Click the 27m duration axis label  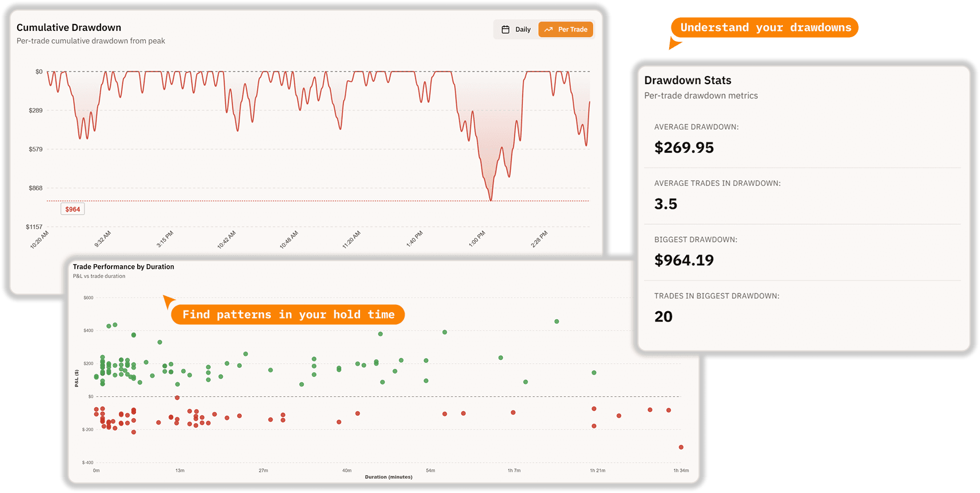click(x=263, y=471)
